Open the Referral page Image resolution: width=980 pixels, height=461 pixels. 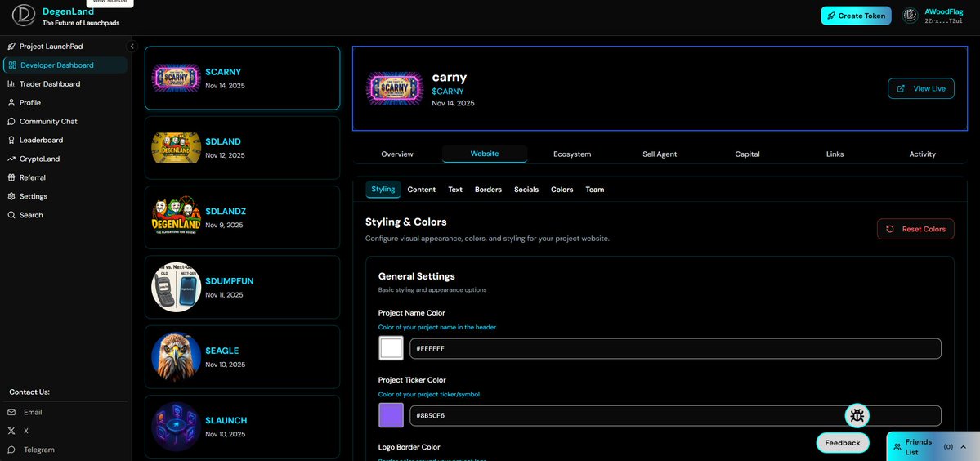tap(65, 177)
